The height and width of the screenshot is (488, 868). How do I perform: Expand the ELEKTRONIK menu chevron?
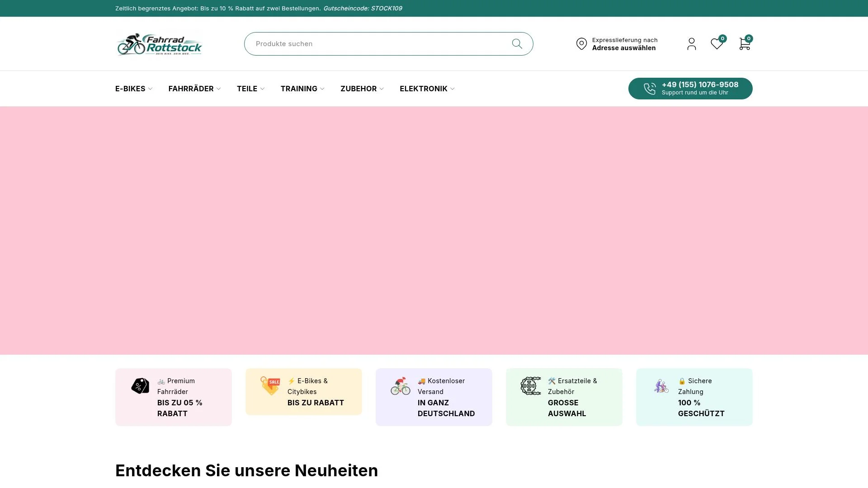click(452, 89)
